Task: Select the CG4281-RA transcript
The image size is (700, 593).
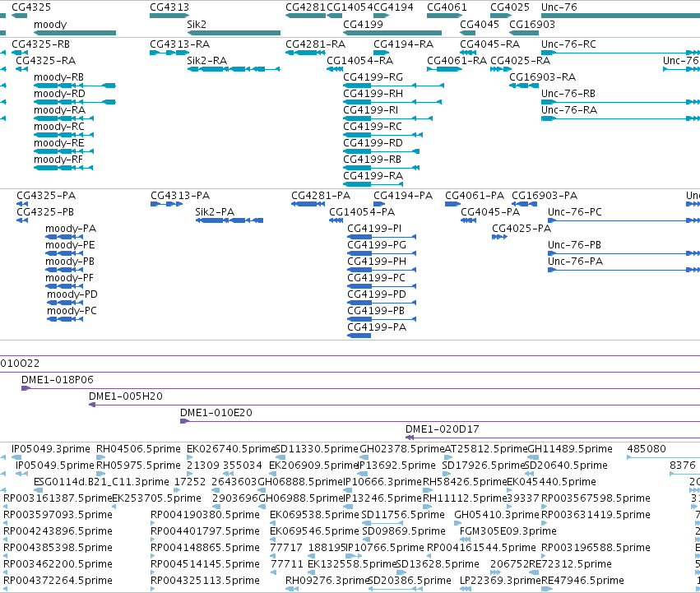Action: coord(305,53)
